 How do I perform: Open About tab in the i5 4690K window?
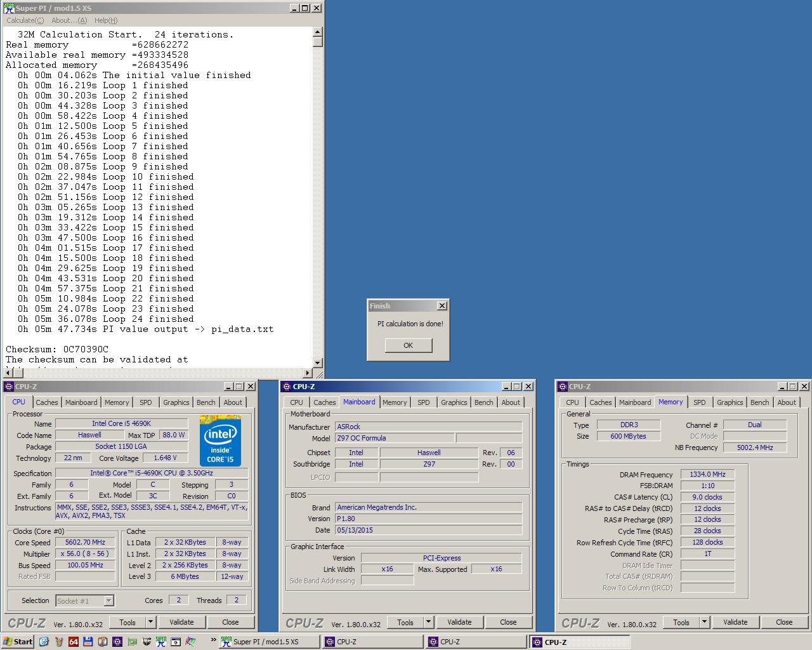point(233,402)
